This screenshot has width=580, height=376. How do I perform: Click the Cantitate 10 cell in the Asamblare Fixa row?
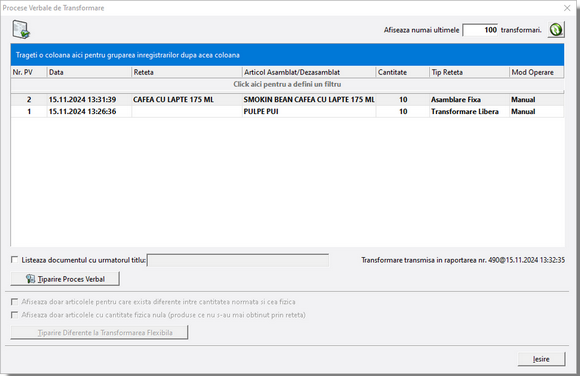(403, 100)
